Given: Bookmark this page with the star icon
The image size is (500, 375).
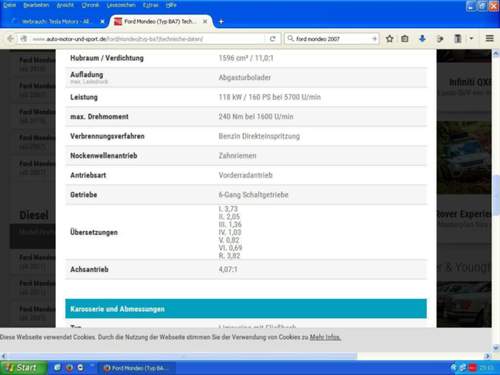Looking at the screenshot, I should (389, 39).
